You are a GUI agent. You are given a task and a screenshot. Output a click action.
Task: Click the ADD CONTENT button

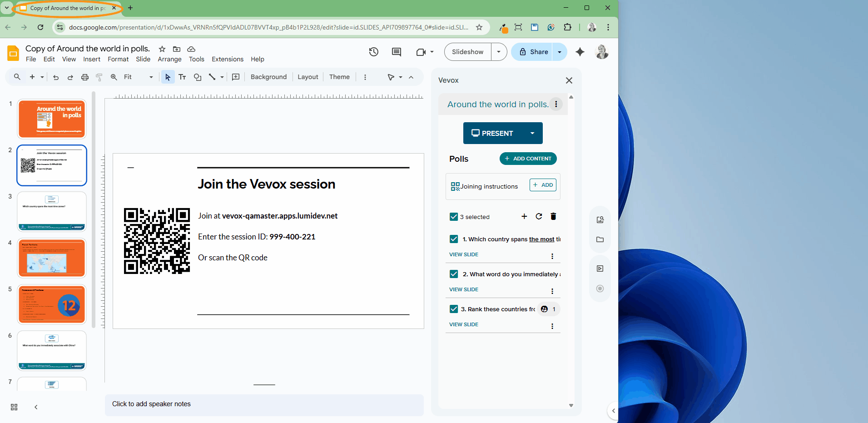pyautogui.click(x=528, y=159)
